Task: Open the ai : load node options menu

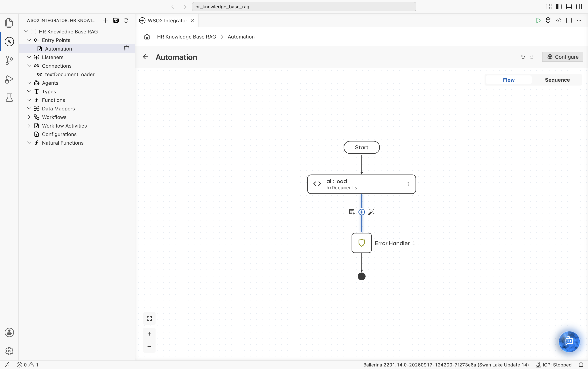Action: click(408, 184)
